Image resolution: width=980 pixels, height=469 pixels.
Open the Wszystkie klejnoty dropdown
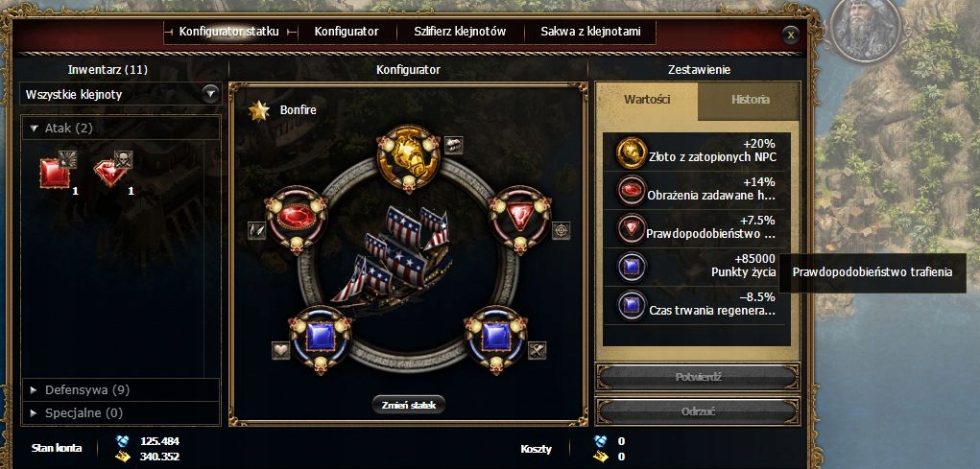(x=120, y=94)
